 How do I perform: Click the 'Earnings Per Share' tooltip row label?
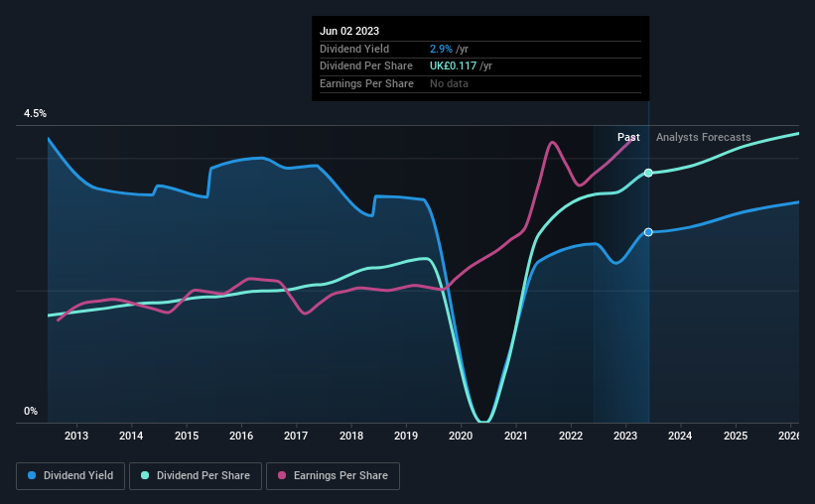[x=366, y=83]
